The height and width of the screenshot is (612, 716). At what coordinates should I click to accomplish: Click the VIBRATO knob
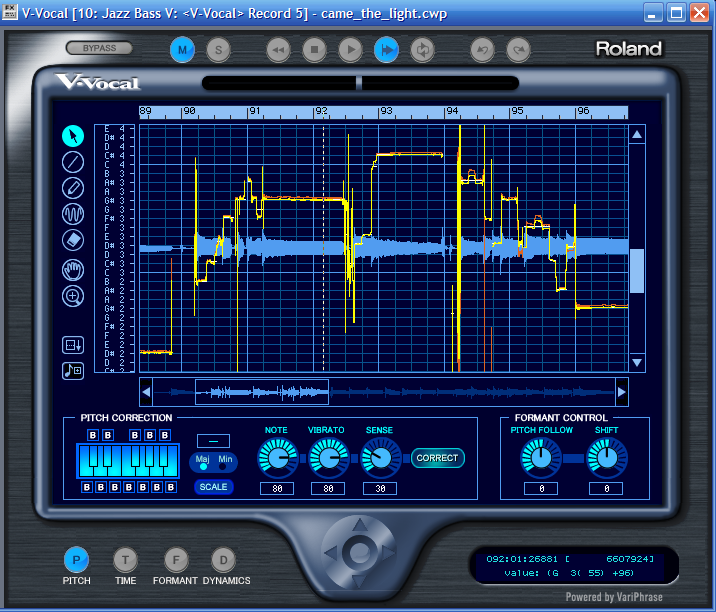click(x=329, y=458)
